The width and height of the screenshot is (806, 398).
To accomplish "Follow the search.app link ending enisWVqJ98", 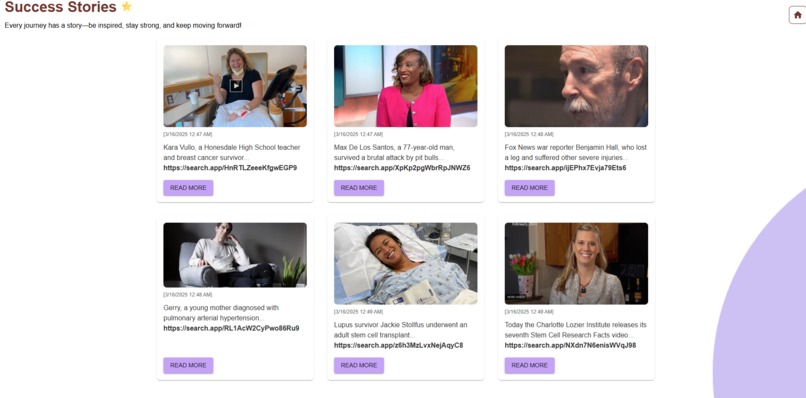I will [x=570, y=345].
